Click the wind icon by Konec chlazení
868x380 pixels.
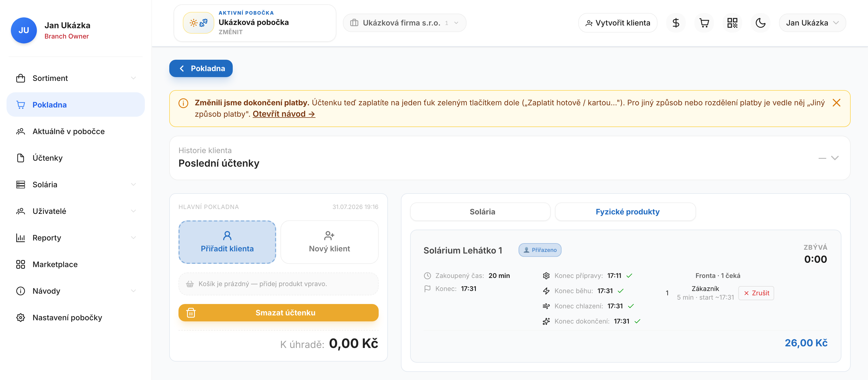click(546, 306)
